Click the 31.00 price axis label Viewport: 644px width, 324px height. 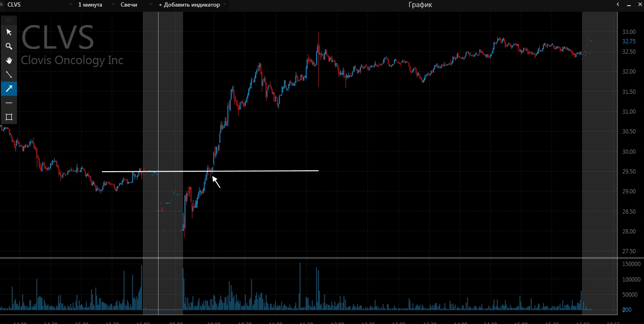pyautogui.click(x=629, y=112)
